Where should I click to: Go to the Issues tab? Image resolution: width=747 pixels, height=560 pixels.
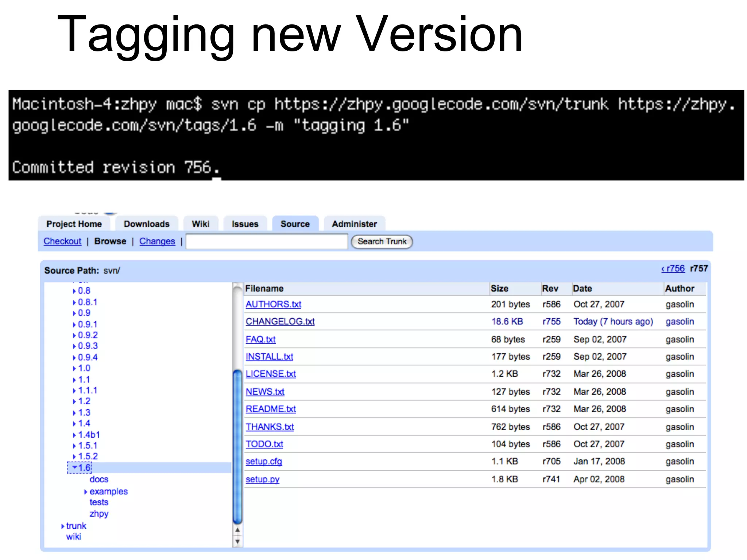point(245,224)
